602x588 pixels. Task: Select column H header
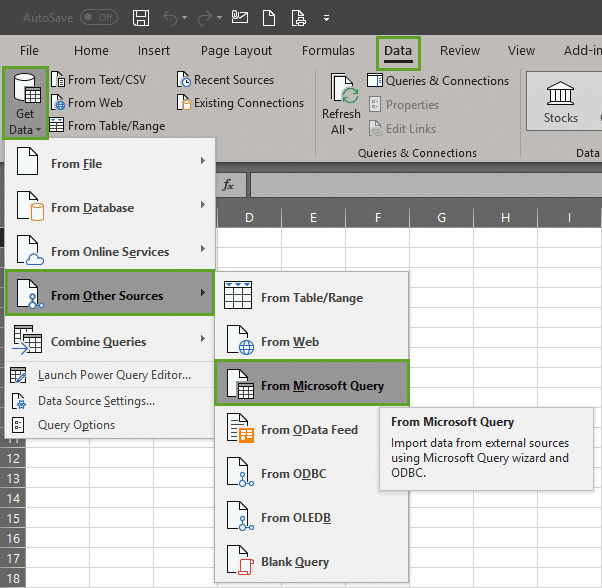506,218
